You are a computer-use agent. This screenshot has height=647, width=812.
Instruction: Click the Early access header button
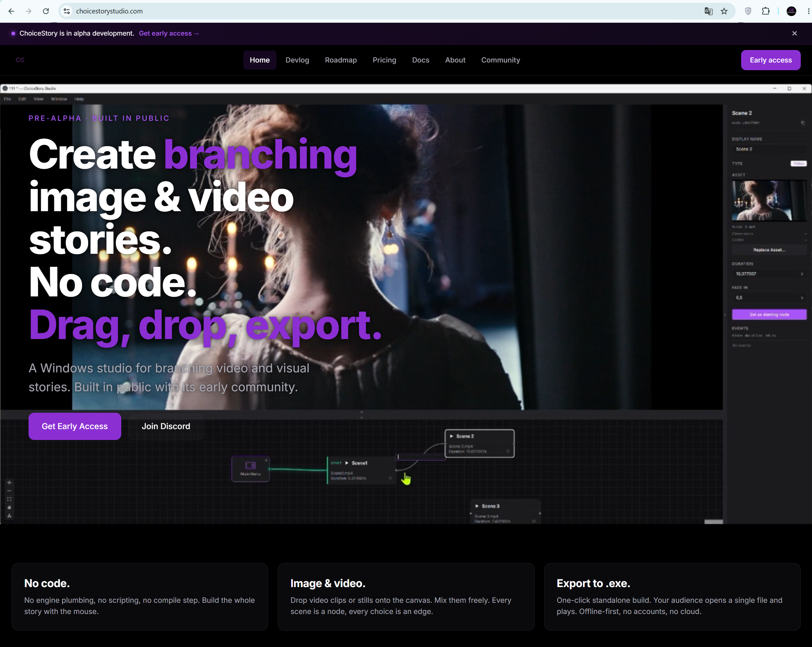point(771,60)
